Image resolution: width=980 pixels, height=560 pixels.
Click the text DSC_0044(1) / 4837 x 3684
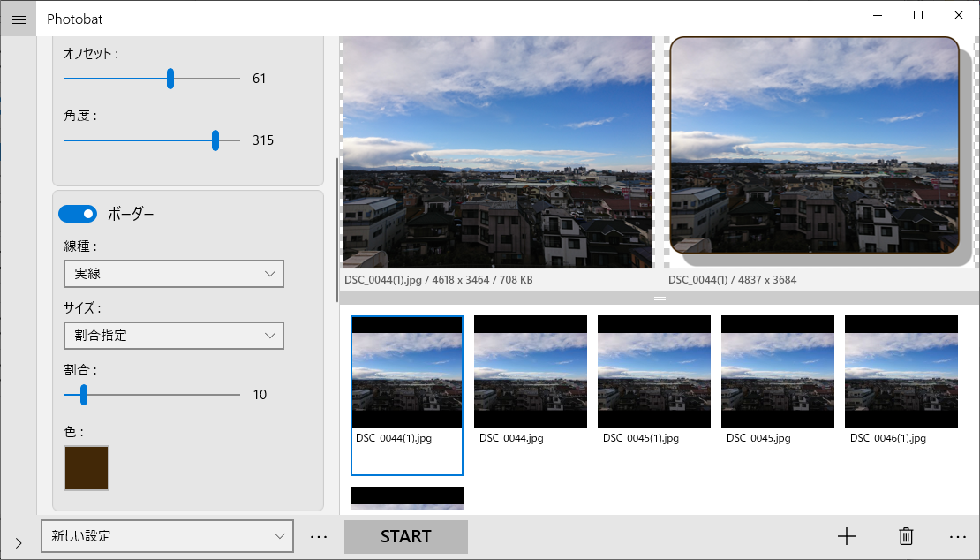point(733,280)
